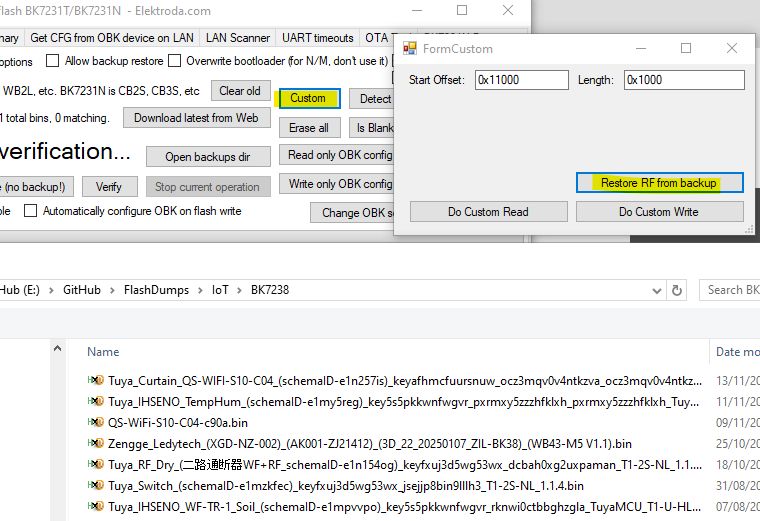Click the FormCustom window app icon
This screenshot has width=760, height=521.
(410, 48)
